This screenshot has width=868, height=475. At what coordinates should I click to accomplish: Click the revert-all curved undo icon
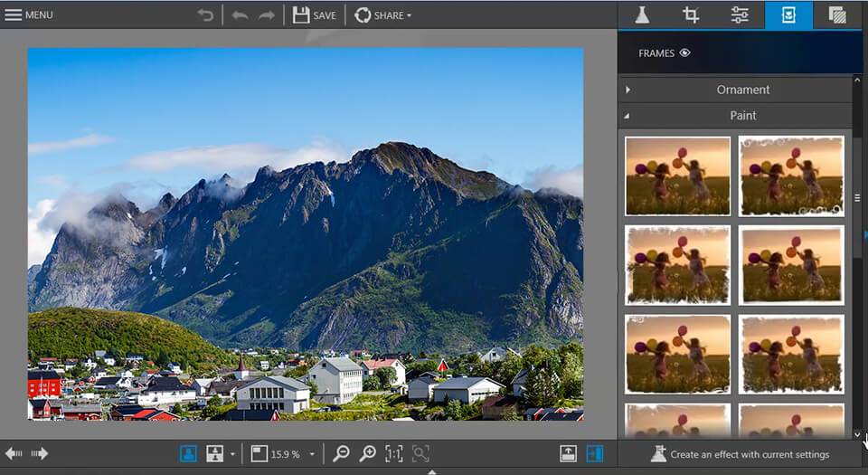205,15
